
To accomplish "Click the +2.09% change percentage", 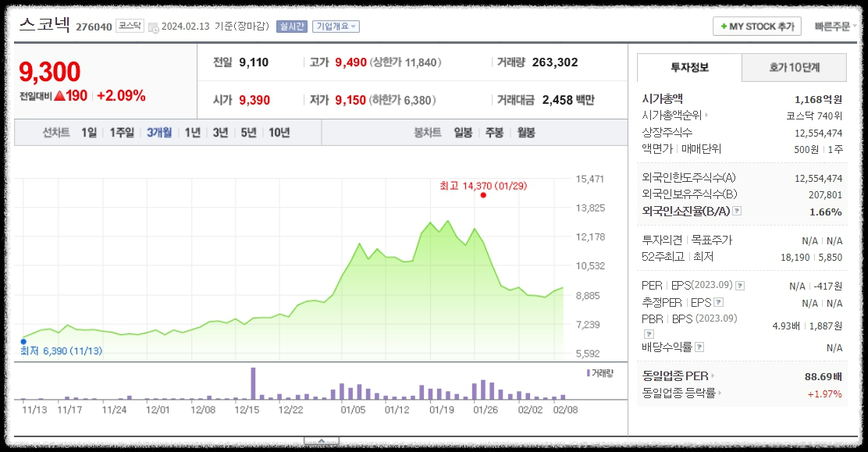I will (x=121, y=96).
